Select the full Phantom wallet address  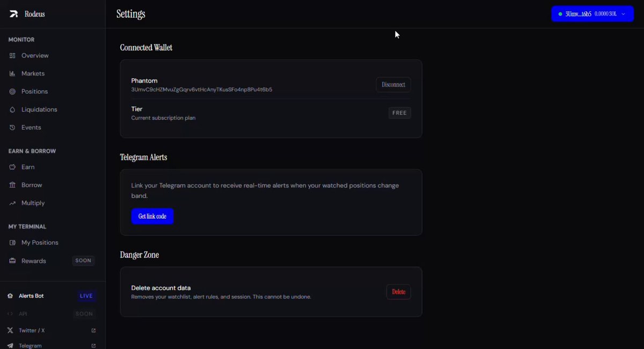pos(202,90)
